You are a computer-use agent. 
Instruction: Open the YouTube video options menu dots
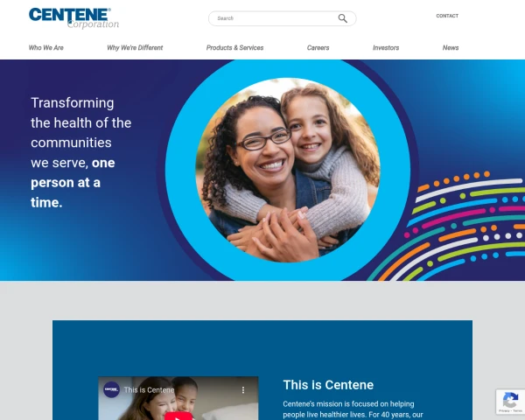pyautogui.click(x=243, y=390)
